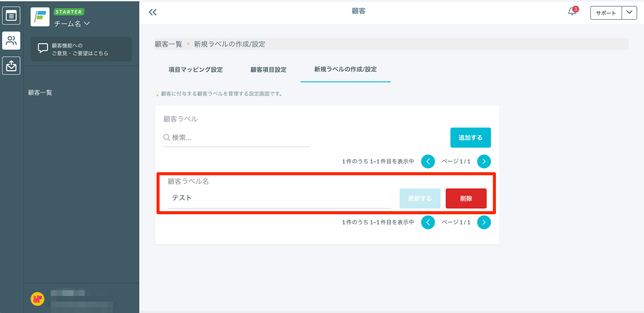Open the notifications bell

coord(572,12)
